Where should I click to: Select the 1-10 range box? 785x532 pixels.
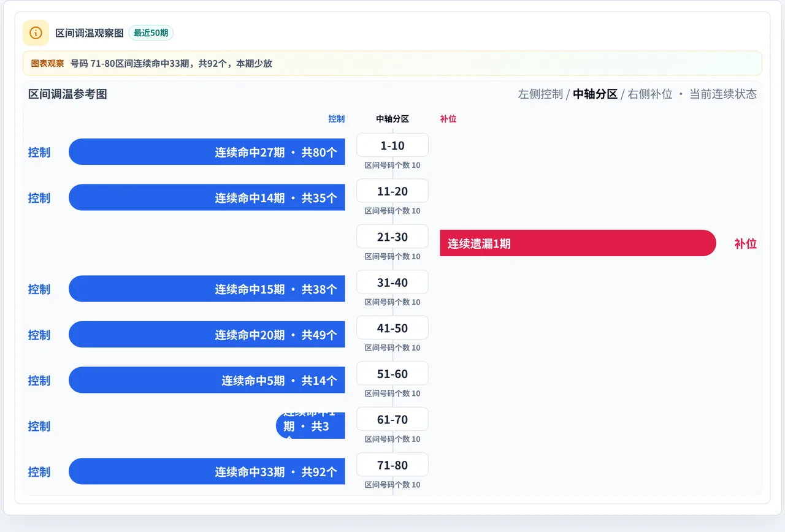point(392,145)
